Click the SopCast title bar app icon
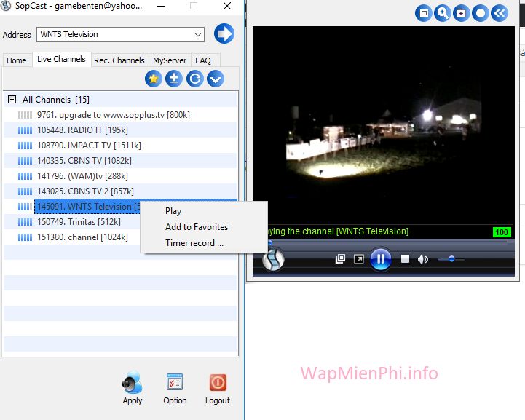Viewport: 525px width, 420px height. pyautogui.click(x=6, y=6)
